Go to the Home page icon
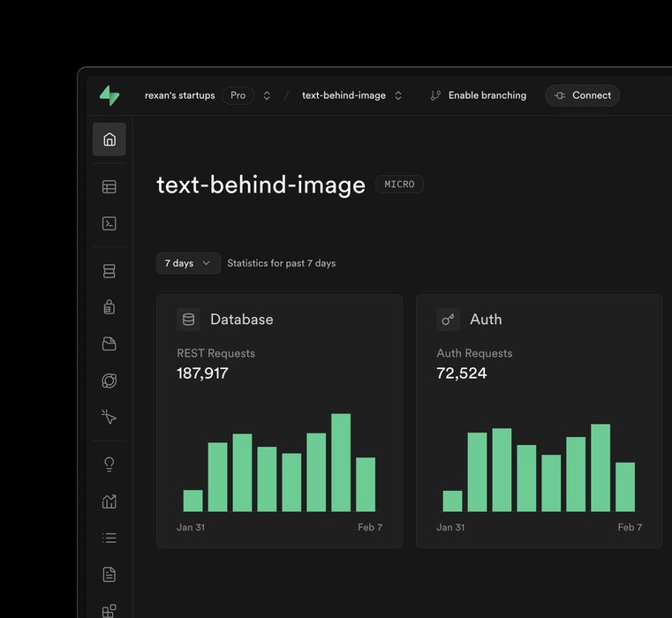Viewport: 672px width, 618px height. (109, 139)
